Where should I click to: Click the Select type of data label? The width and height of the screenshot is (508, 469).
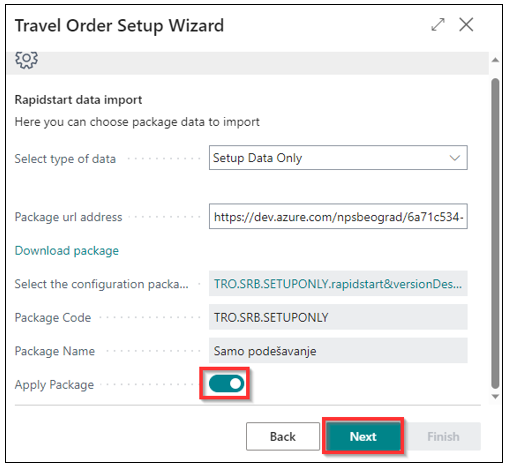[x=65, y=159]
